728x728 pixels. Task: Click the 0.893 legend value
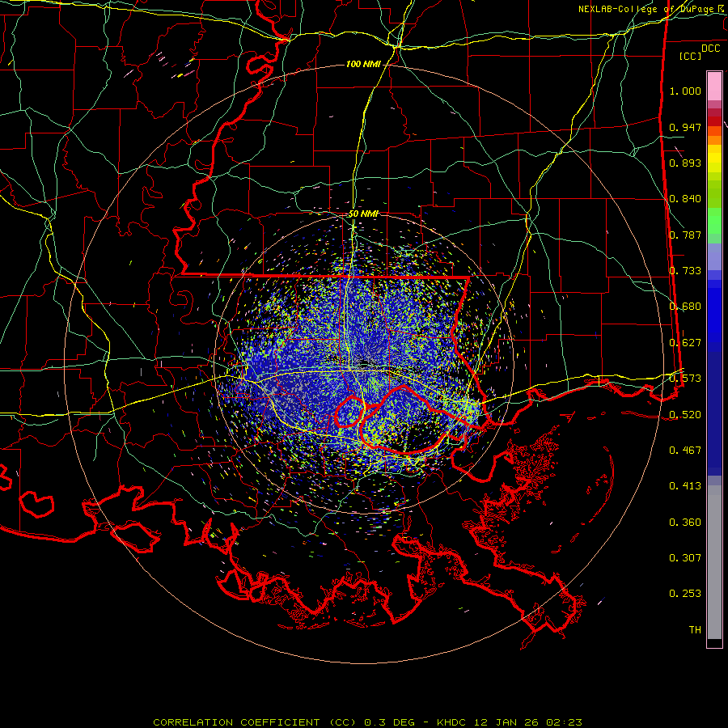[x=685, y=163]
